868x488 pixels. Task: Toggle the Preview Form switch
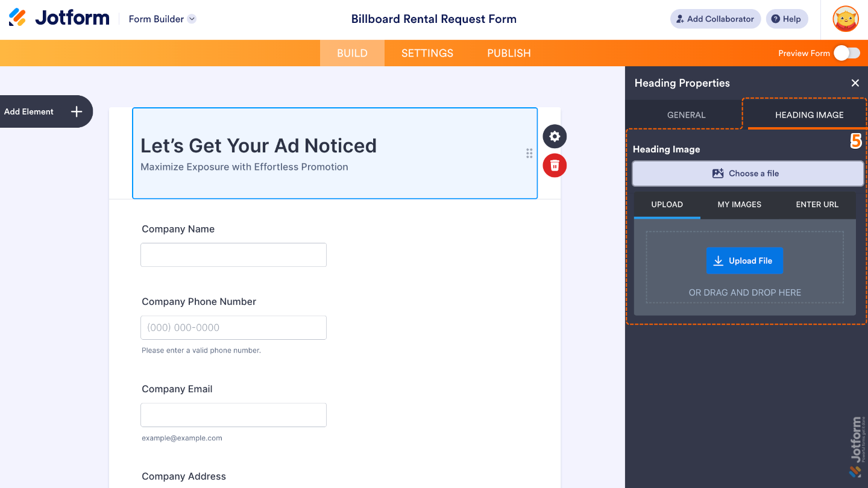point(846,53)
